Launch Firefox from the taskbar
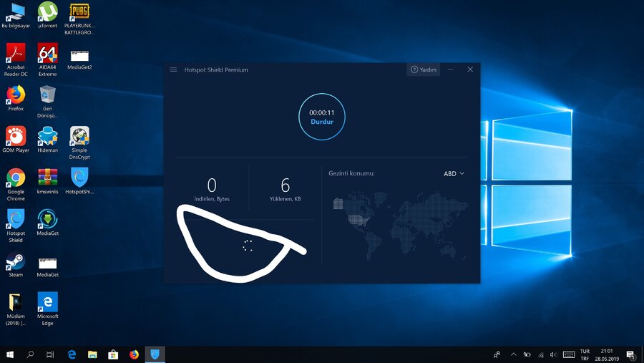Screen dimensions: 644x363 pyautogui.click(x=134, y=354)
